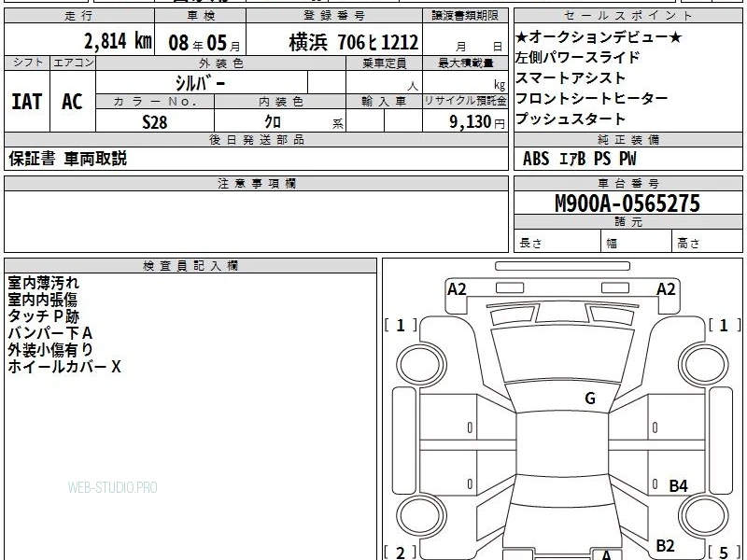Click the 諸元 header
747x560 pixels.
[627, 222]
